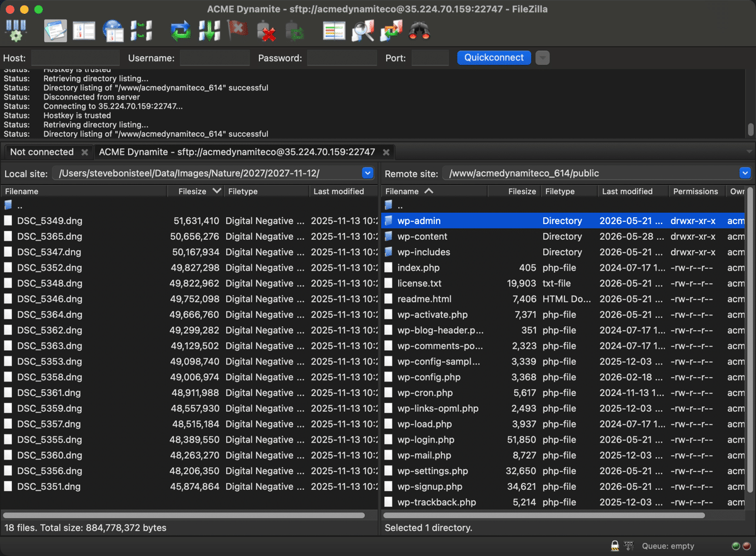This screenshot has height=556, width=756.
Task: Sort local files by Filetype column
Action: 267,191
